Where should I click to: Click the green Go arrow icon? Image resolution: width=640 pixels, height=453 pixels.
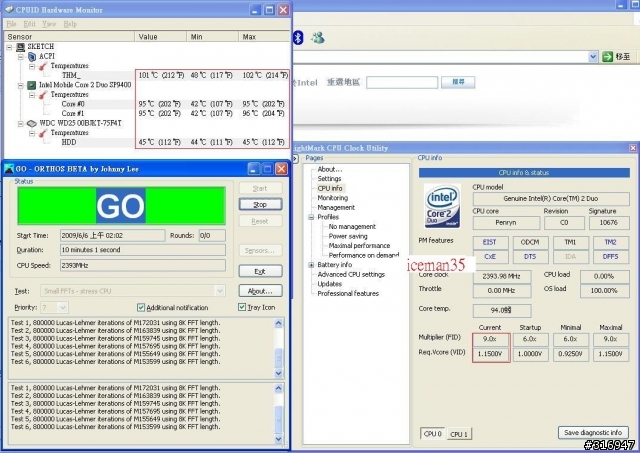click(607, 57)
